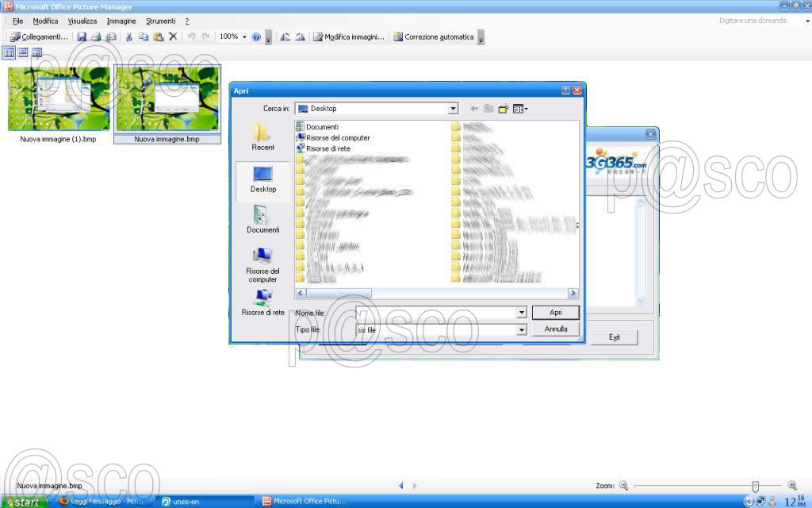
Task: Go back using the Apri dialog arrow
Action: [474, 109]
